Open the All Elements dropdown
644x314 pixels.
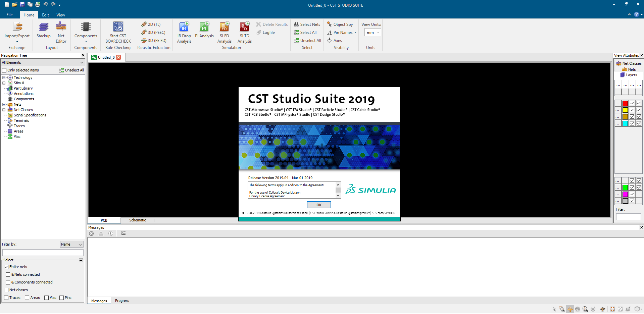(x=43, y=62)
